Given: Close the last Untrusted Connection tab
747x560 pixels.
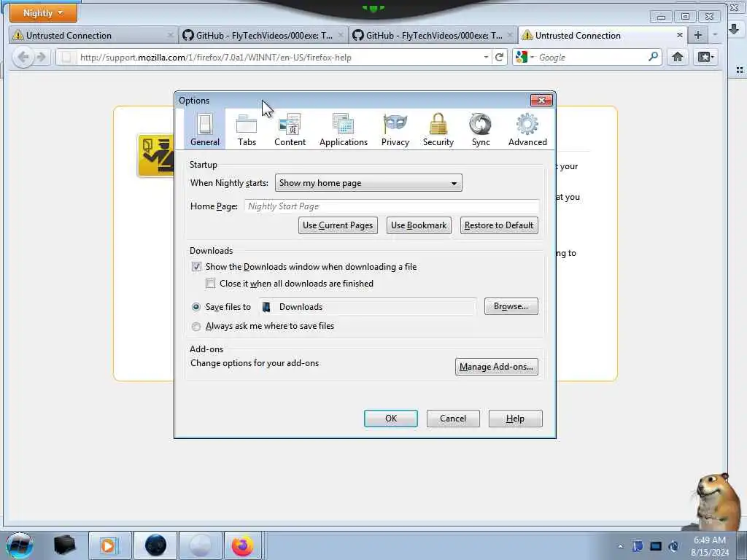Looking at the screenshot, I should [x=680, y=35].
